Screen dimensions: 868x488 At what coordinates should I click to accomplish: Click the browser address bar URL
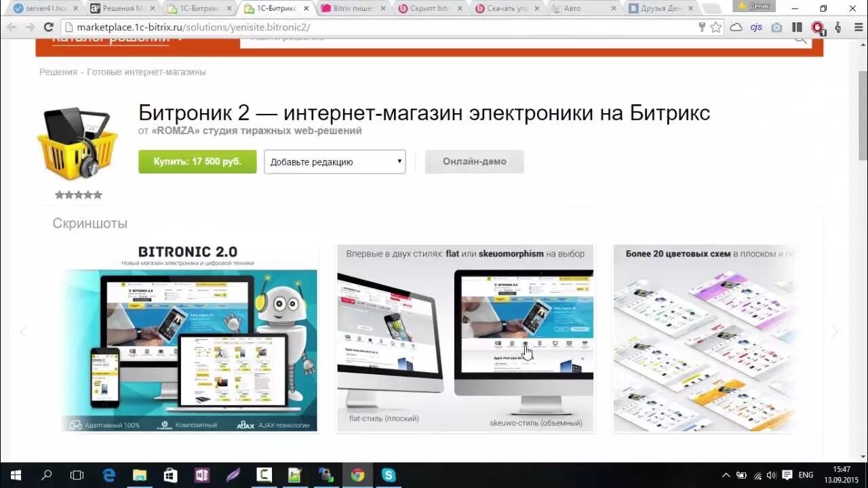pos(193,27)
